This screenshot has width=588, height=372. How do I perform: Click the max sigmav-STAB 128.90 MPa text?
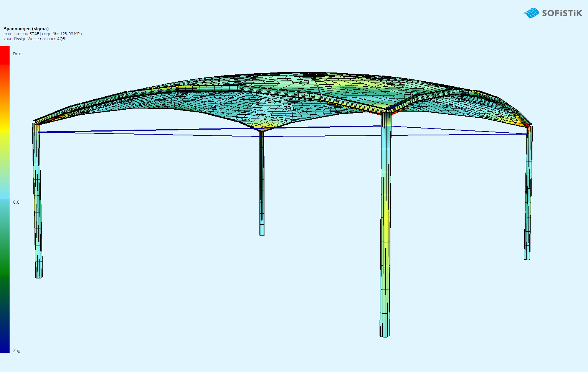tap(43, 34)
